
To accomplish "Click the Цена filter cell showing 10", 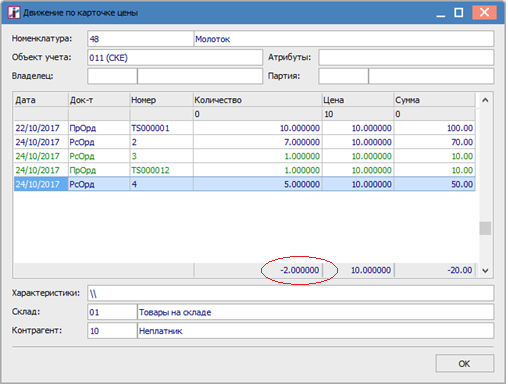I will (358, 114).
